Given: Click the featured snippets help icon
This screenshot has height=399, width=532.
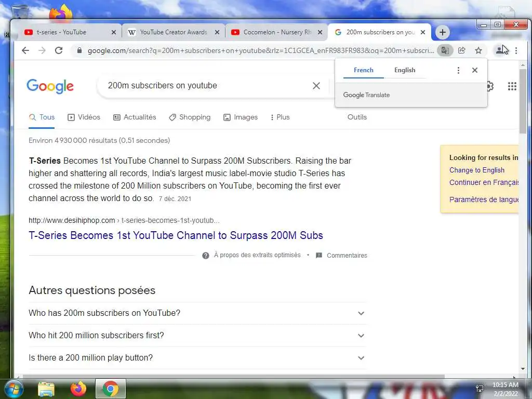Looking at the screenshot, I should (x=206, y=256).
